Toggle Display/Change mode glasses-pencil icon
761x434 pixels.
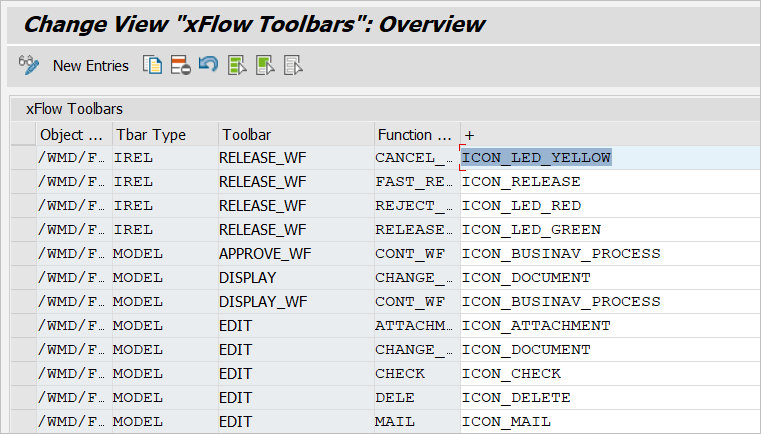click(x=28, y=66)
